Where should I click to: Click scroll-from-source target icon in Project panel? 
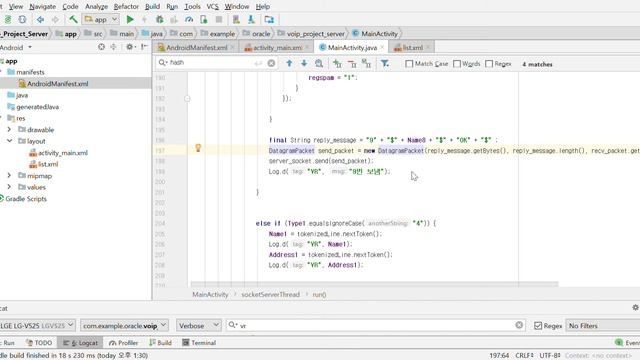click(101, 47)
